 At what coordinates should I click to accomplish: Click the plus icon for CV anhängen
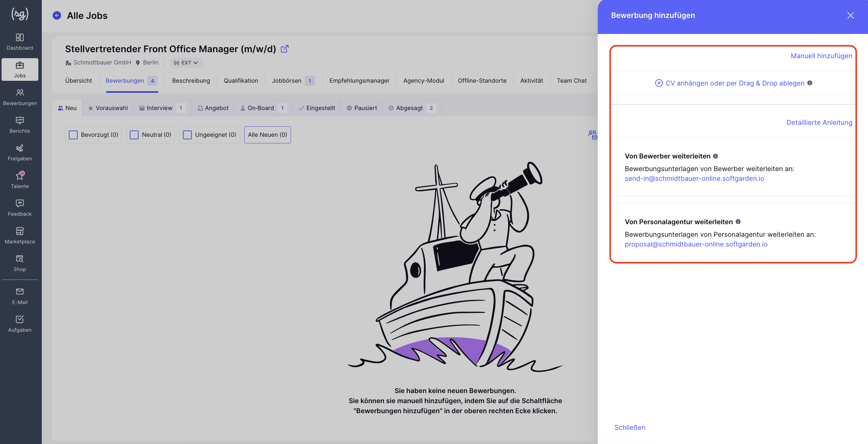[659, 83]
